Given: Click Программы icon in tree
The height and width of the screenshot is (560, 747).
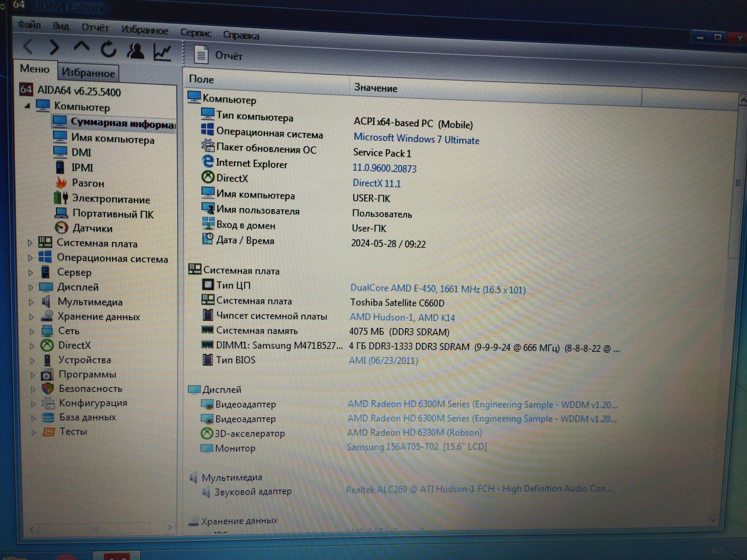Looking at the screenshot, I should (x=47, y=374).
